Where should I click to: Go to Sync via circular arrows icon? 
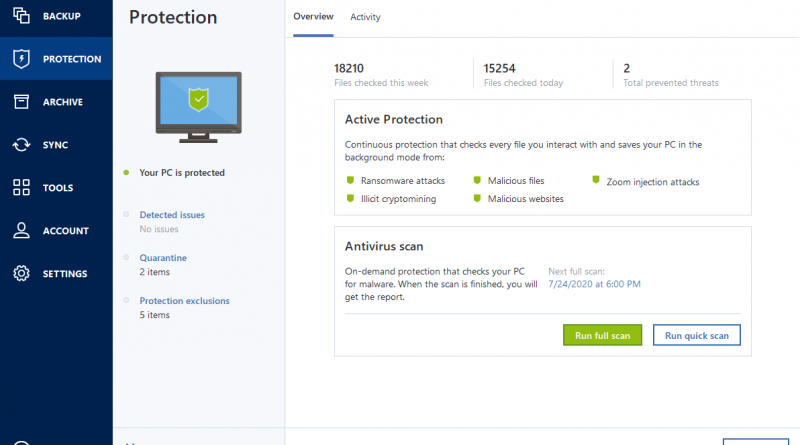pos(21,144)
